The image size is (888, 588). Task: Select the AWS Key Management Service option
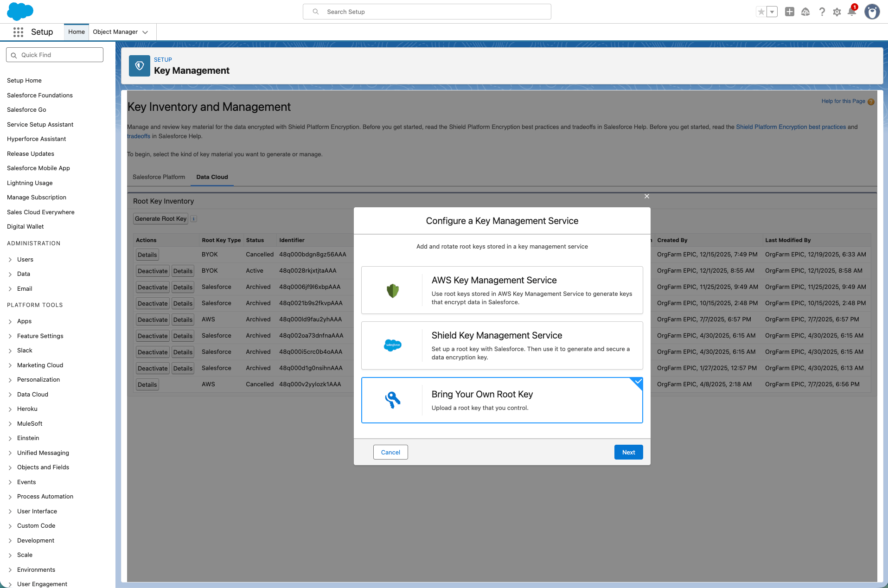pyautogui.click(x=502, y=290)
